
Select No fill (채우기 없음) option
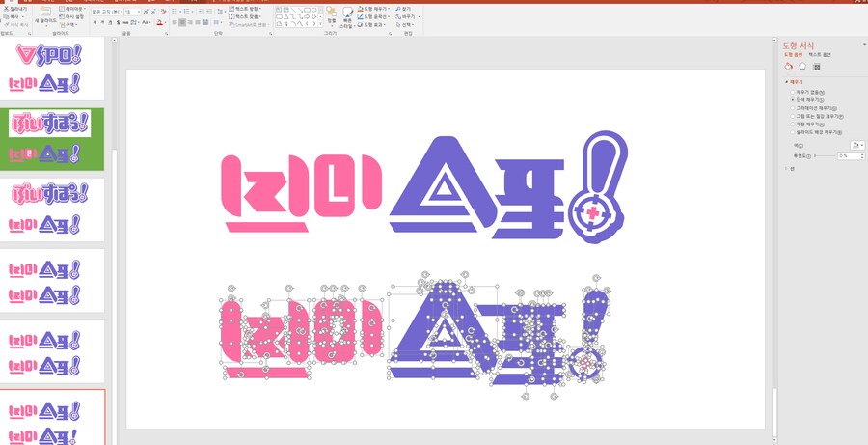(x=807, y=92)
